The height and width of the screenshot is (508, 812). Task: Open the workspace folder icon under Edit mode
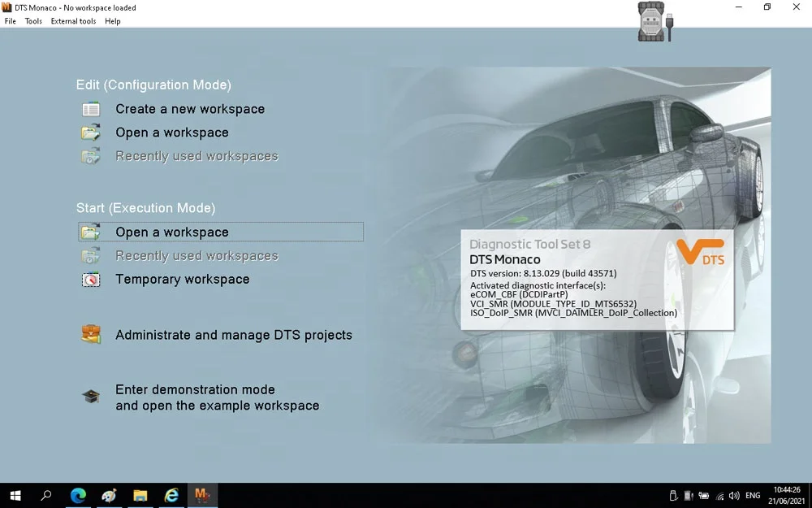tap(90, 132)
